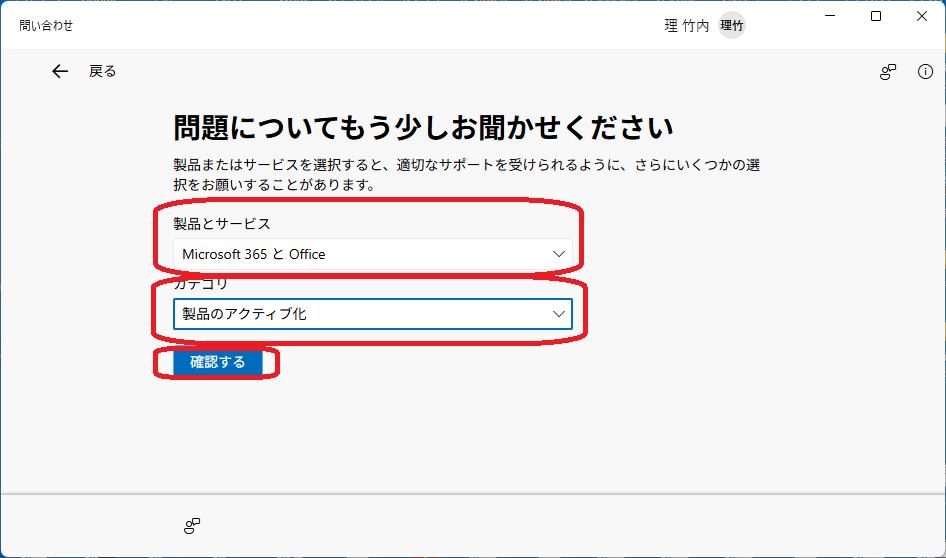Click the back arrow icon
The height and width of the screenshot is (558, 946).
pos(60,71)
